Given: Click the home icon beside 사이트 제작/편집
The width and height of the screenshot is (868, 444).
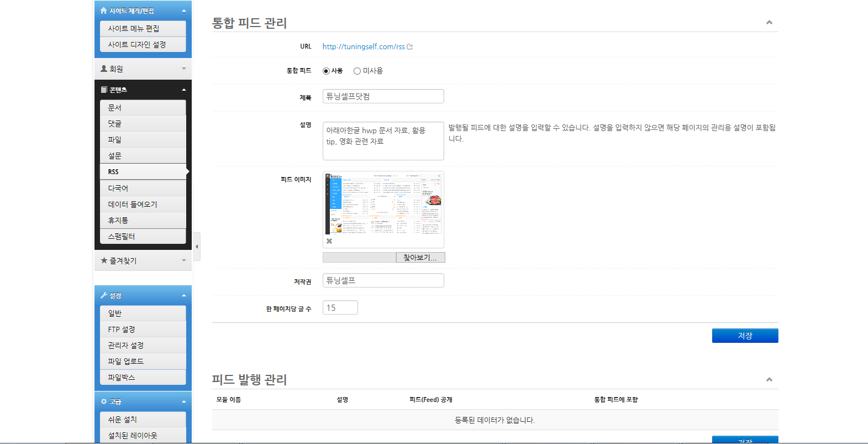Looking at the screenshot, I should click(x=103, y=11).
